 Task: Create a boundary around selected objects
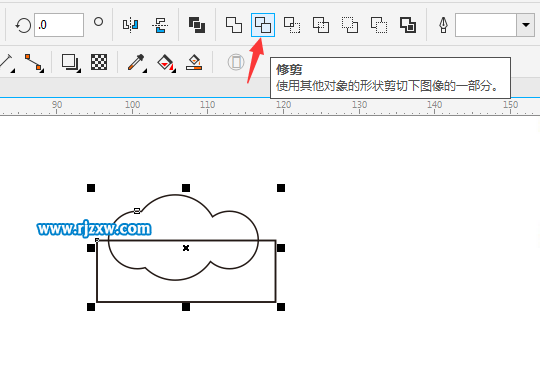[408, 25]
